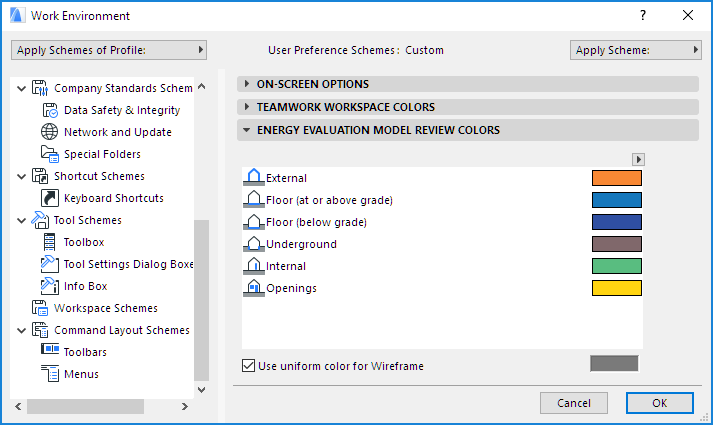This screenshot has width=713, height=425.
Task: Open the Apply Schemes of Profile dropdown
Action: [x=108, y=49]
